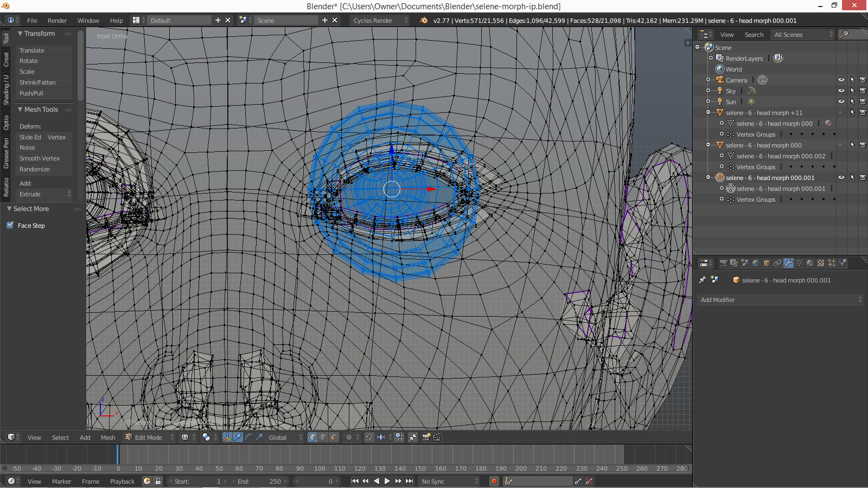Click the pin icon in properties header
Screen dimensions: 868x488
(703, 280)
